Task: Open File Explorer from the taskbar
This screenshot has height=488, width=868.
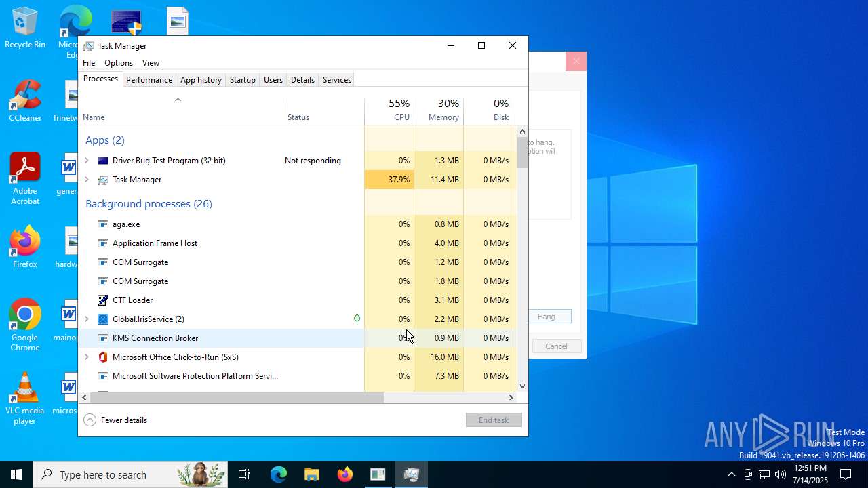Action: [311, 474]
